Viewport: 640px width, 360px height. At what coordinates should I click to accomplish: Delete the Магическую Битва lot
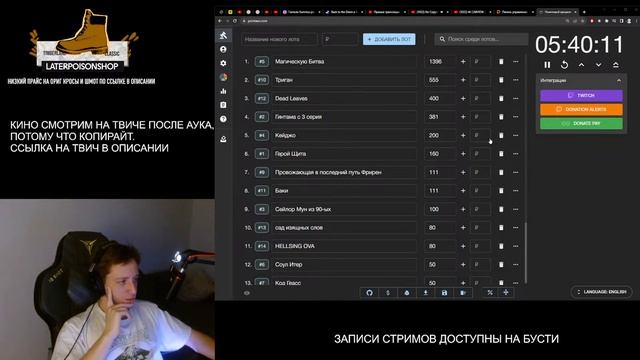click(501, 62)
